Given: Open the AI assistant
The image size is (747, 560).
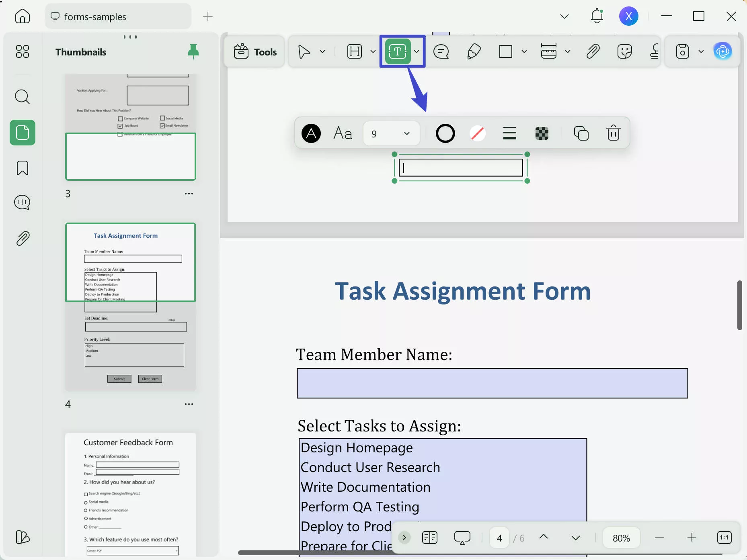Looking at the screenshot, I should point(723,51).
